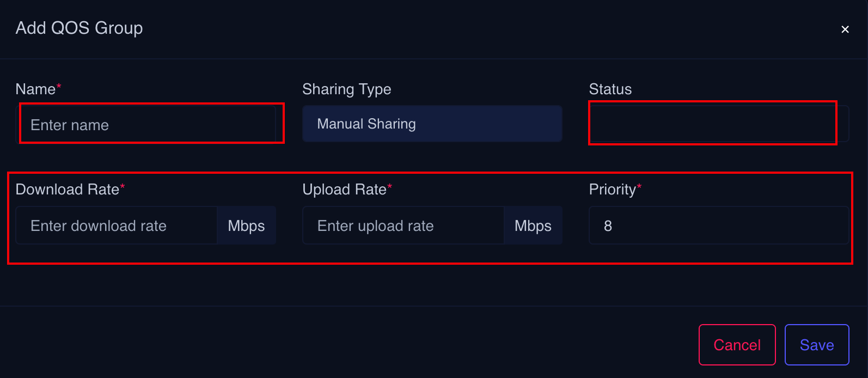Open the Manual Sharing type dropdown
The image size is (868, 378).
click(432, 124)
